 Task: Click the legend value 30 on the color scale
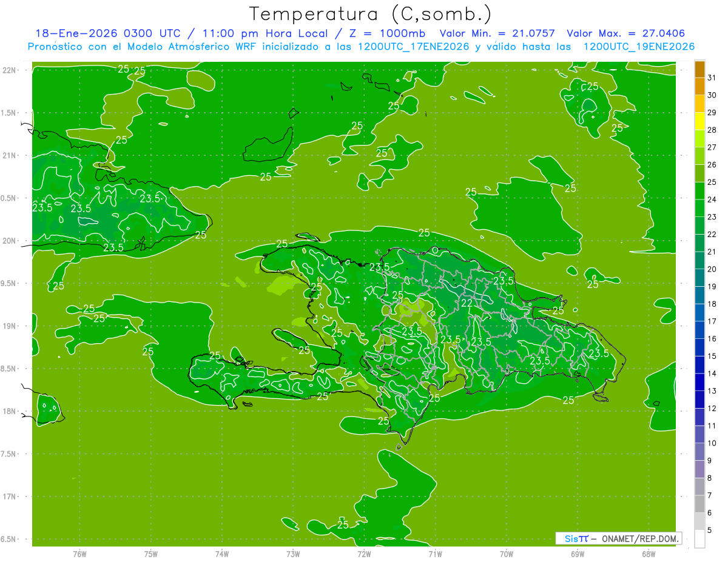coord(712,95)
